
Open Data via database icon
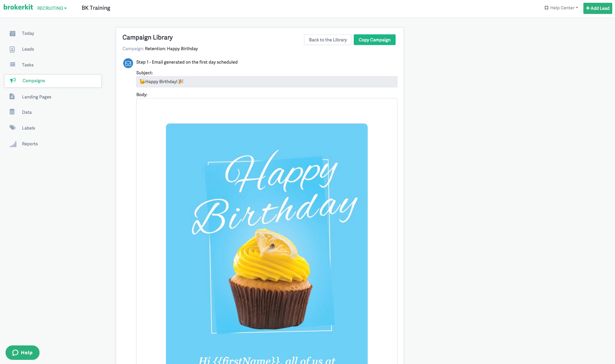click(x=12, y=112)
